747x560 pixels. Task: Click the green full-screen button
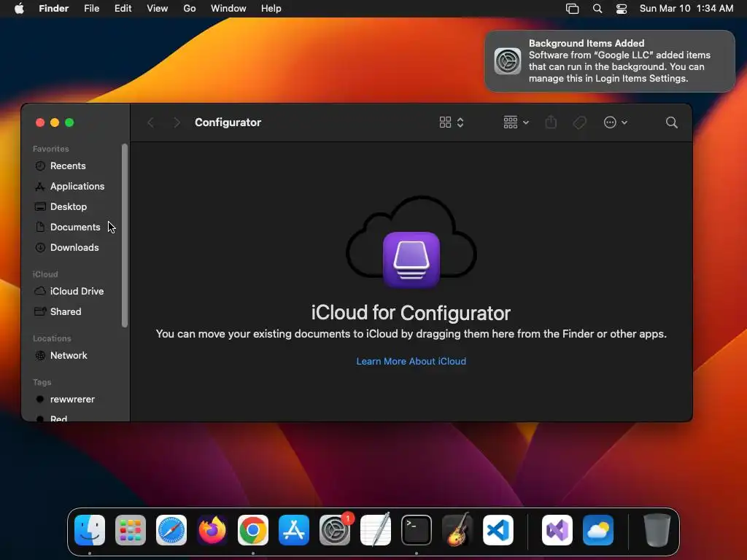point(69,122)
